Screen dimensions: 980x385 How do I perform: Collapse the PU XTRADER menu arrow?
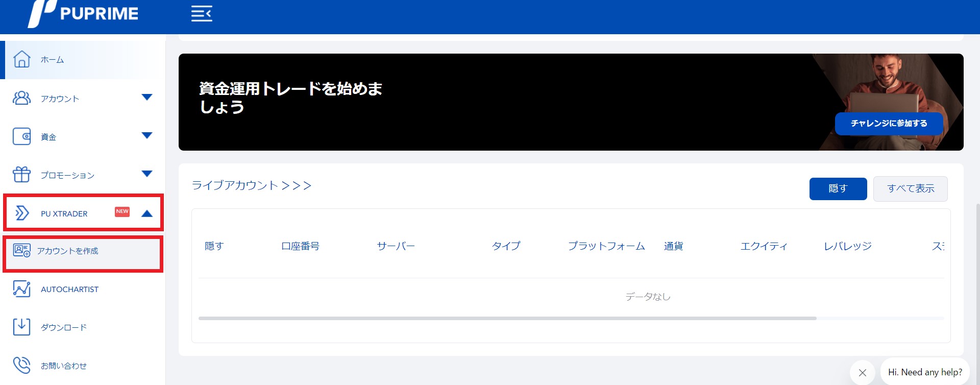[147, 213]
